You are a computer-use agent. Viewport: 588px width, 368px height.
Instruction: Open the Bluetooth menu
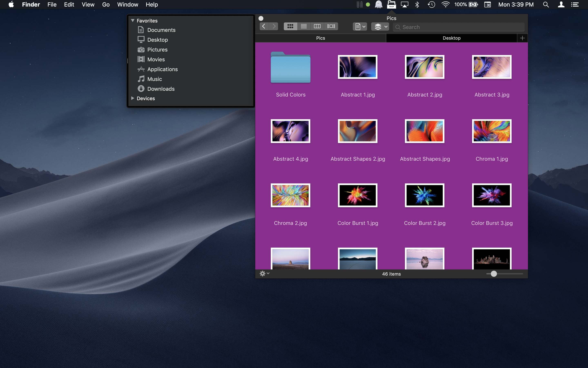[417, 4]
